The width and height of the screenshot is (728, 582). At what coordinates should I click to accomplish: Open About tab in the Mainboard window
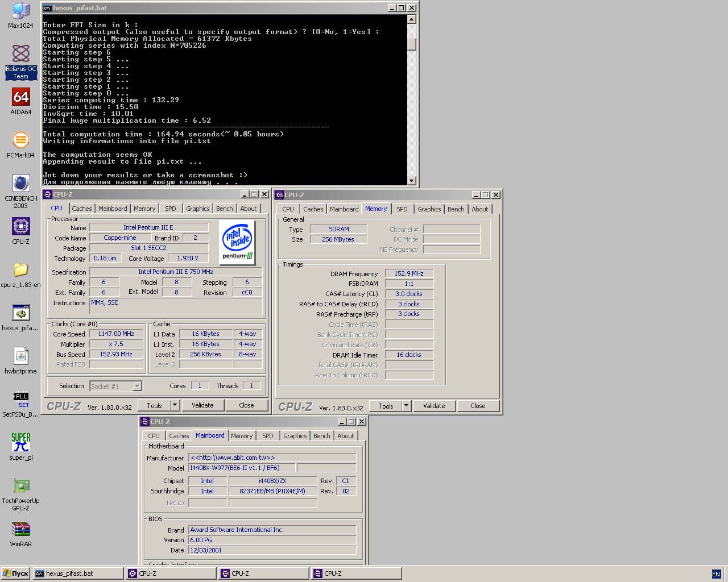346,436
